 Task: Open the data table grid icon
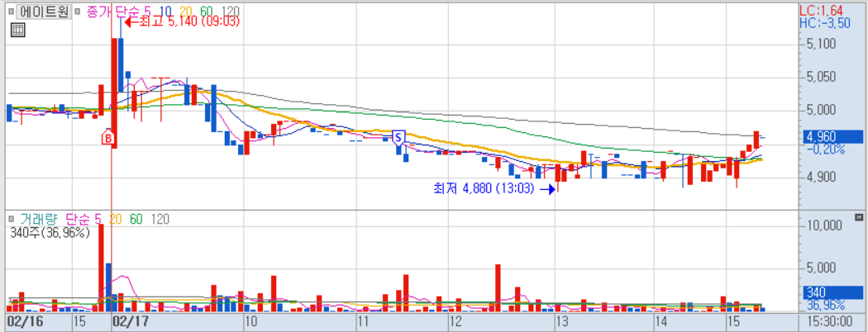click(x=17, y=30)
